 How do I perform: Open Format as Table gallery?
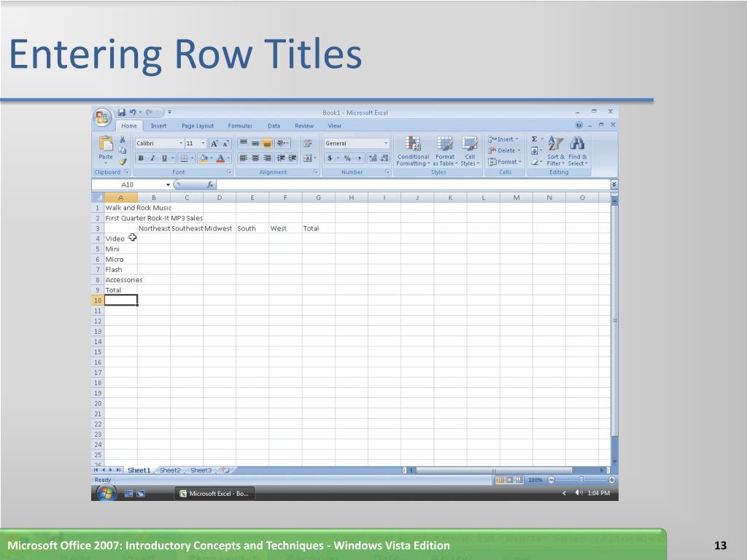pyautogui.click(x=445, y=150)
